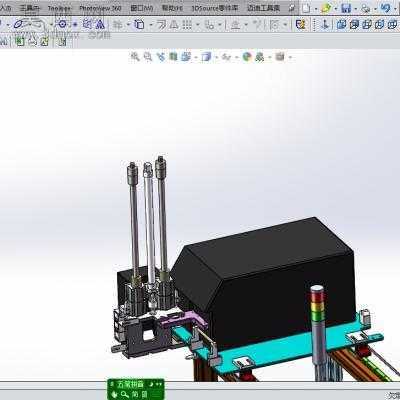The image size is (400, 400).
Task: Select the mirror entities tool icon
Action: pos(100,24)
